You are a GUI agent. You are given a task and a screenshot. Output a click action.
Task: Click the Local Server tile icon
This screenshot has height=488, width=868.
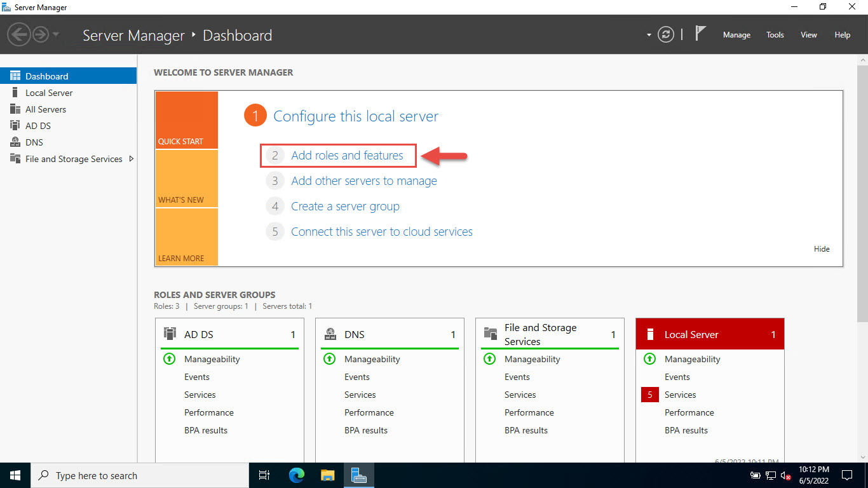click(650, 334)
